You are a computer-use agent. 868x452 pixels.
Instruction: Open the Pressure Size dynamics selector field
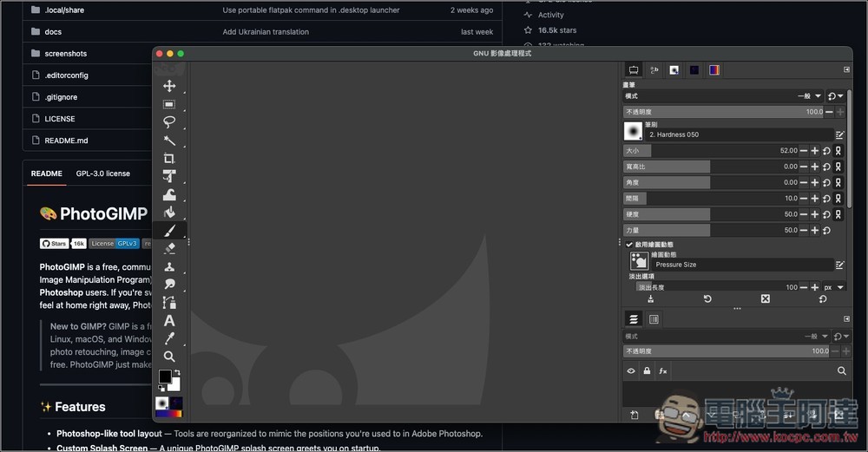point(742,265)
